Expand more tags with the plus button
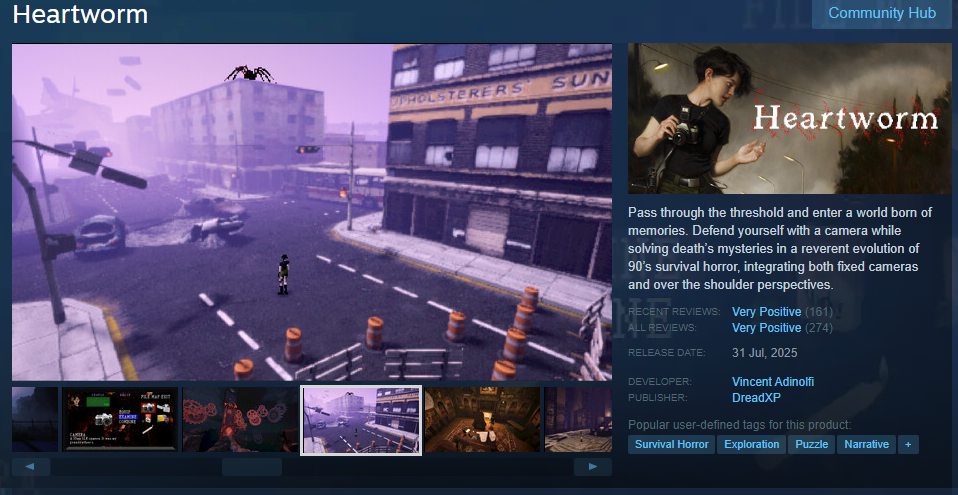 908,444
